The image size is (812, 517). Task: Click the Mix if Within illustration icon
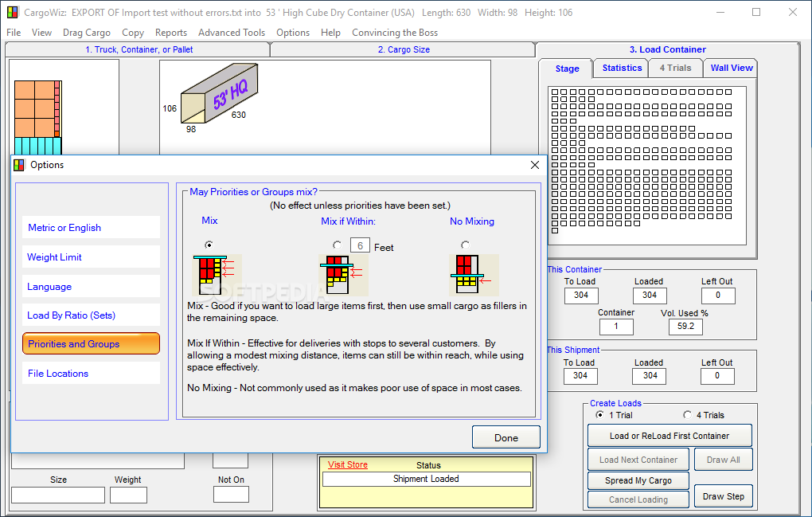tap(344, 275)
